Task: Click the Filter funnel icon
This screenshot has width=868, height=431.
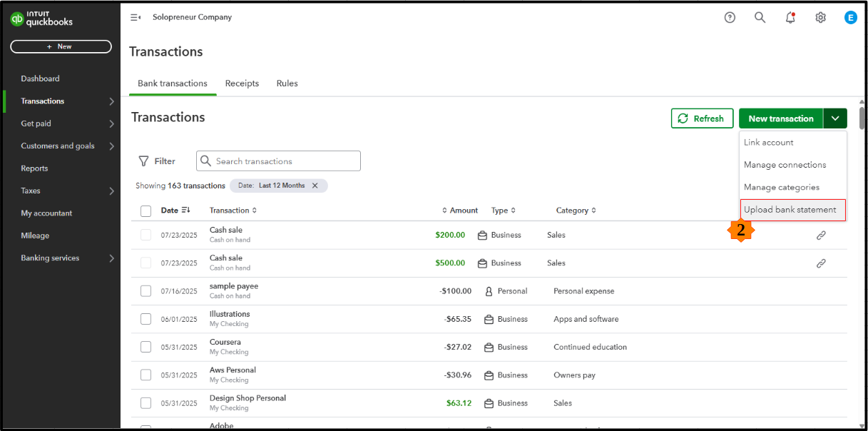Action: point(143,161)
